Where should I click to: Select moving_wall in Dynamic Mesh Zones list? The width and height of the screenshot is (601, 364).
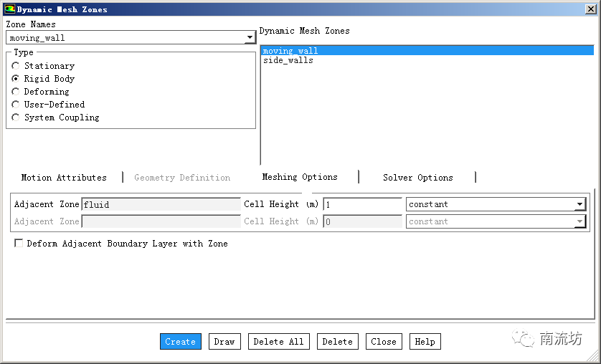coord(427,51)
